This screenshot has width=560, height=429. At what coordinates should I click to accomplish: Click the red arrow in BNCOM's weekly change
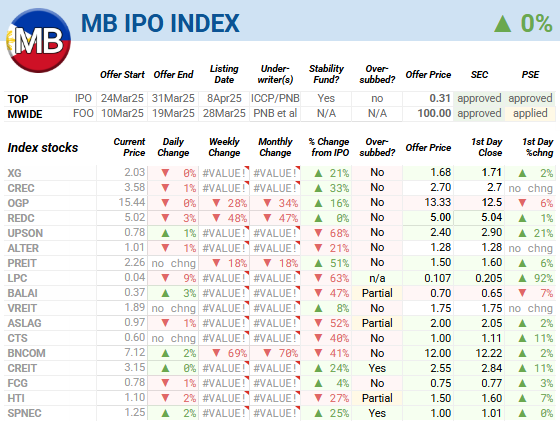click(x=216, y=353)
